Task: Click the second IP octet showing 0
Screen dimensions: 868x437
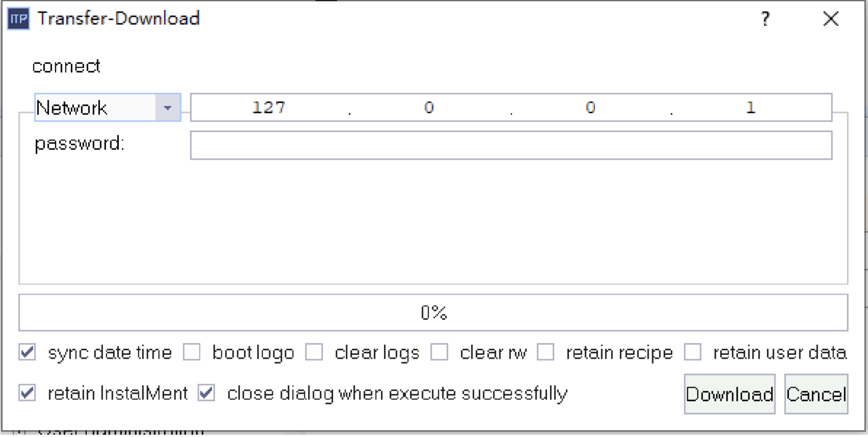Action: (429, 108)
